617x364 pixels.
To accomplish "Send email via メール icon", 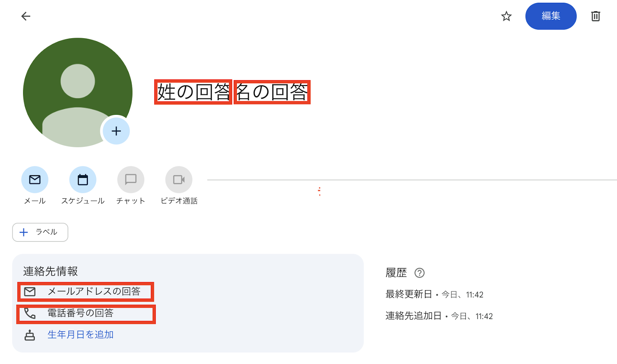I will (x=35, y=179).
